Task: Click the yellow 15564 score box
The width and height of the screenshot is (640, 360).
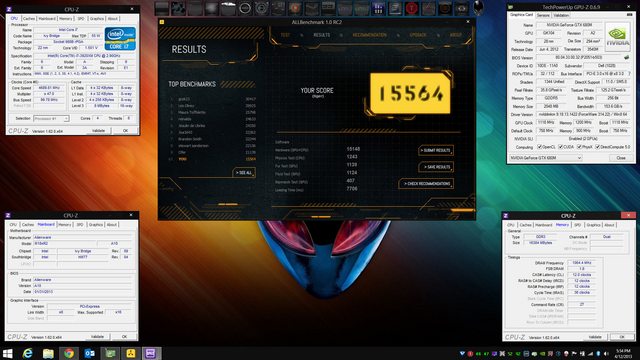Action: pyautogui.click(x=410, y=93)
